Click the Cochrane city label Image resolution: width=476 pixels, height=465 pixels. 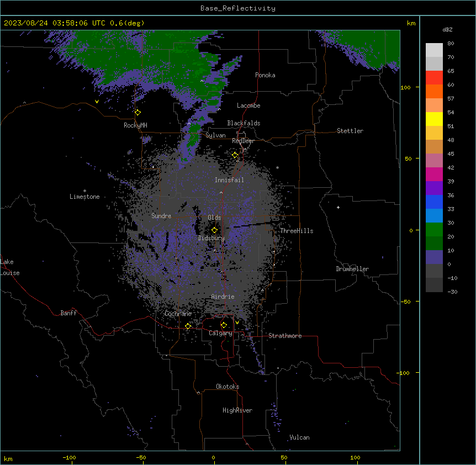(x=178, y=314)
